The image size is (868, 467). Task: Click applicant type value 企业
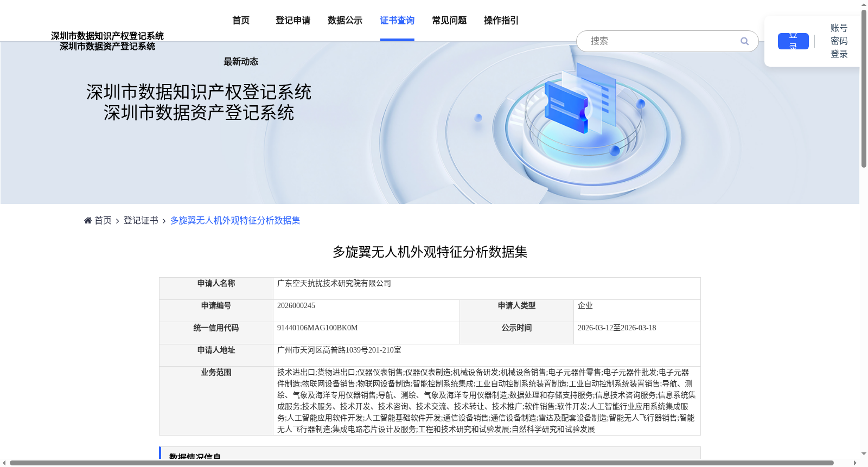(x=585, y=306)
